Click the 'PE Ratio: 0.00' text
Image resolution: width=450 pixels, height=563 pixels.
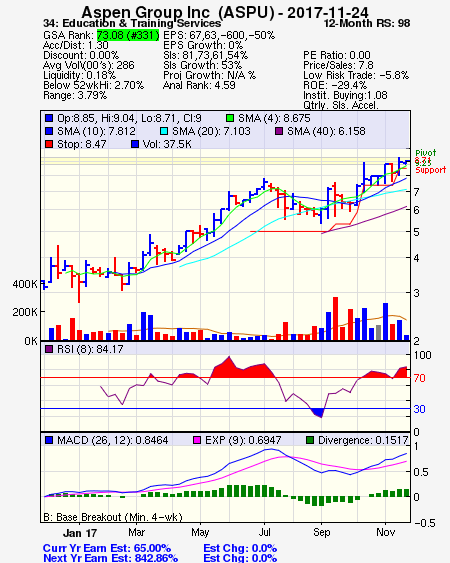[337, 55]
